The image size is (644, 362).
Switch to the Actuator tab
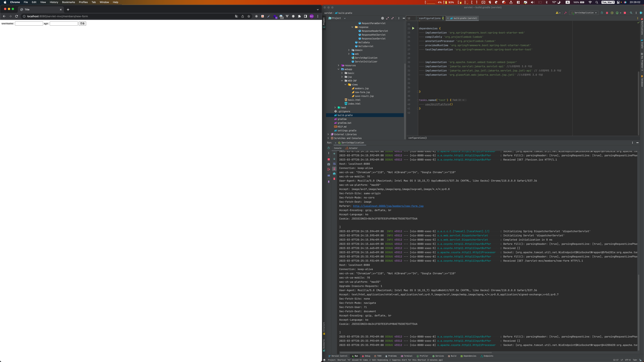point(352,148)
